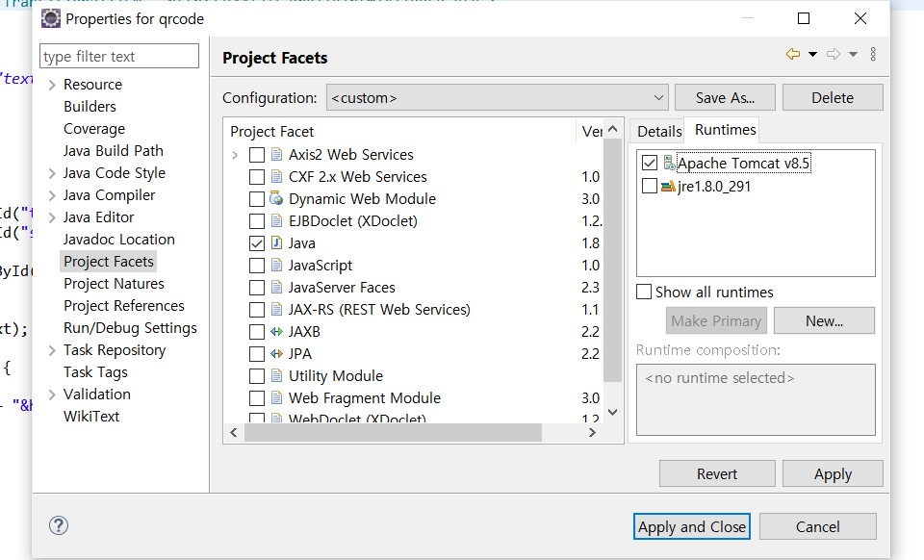
Task: Click the help question mark icon
Action: 59,525
